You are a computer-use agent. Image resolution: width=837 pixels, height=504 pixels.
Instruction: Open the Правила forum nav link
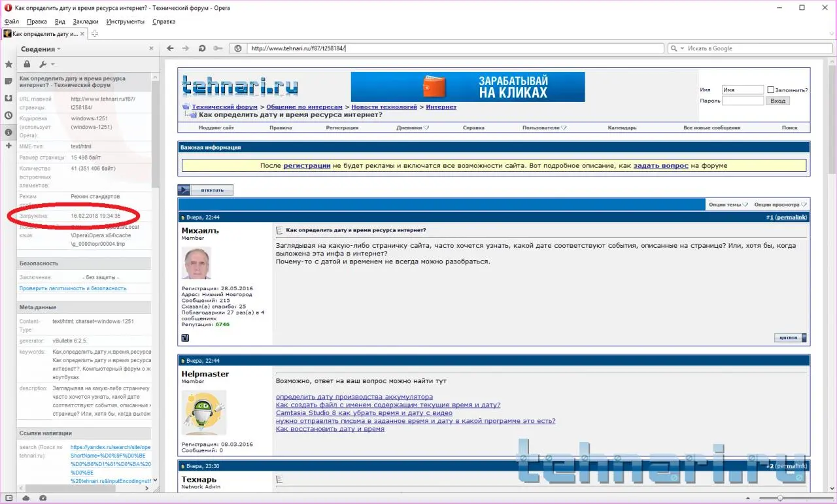pyautogui.click(x=281, y=128)
